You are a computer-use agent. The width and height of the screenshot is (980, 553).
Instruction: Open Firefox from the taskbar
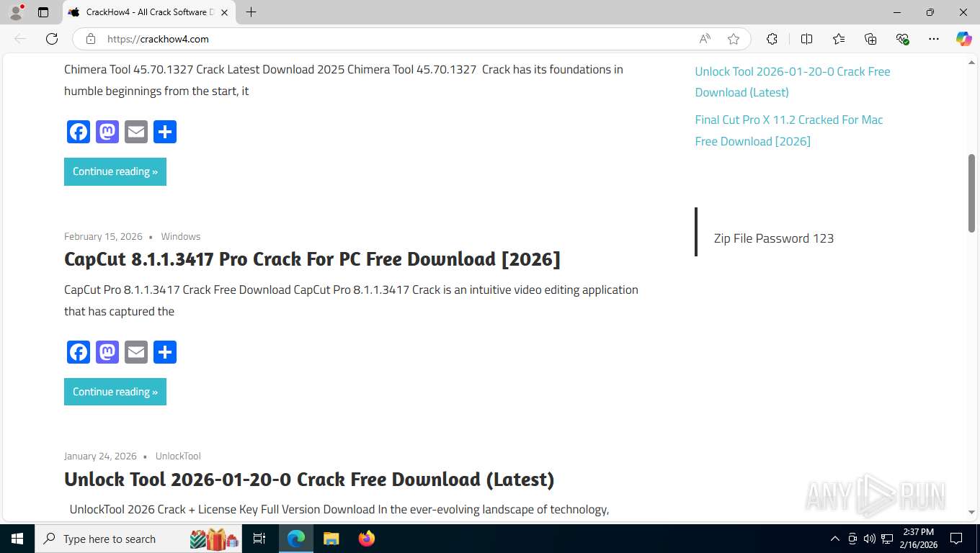[367, 539]
